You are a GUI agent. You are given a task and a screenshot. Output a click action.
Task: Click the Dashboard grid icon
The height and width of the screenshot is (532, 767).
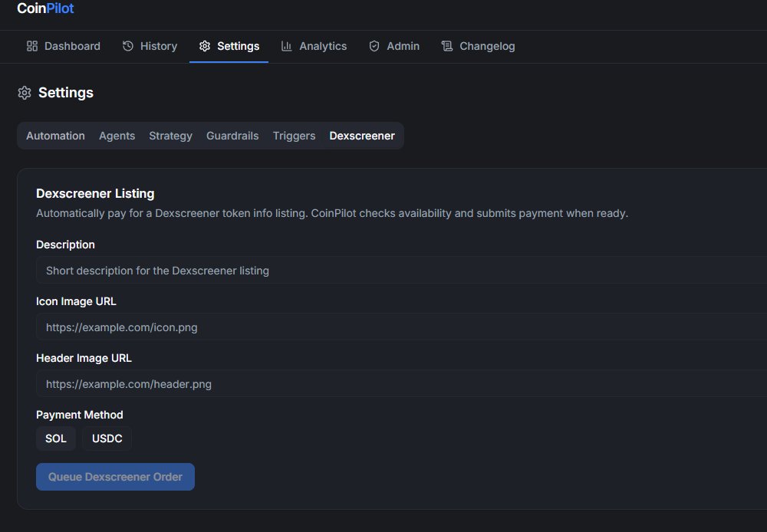31,46
